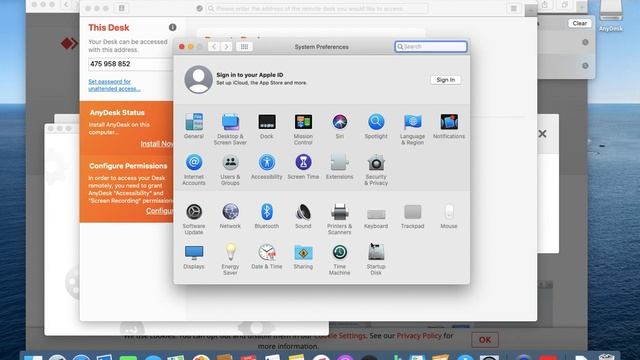Open Mouse preferences
The width and height of the screenshot is (640, 360).
[x=449, y=216]
